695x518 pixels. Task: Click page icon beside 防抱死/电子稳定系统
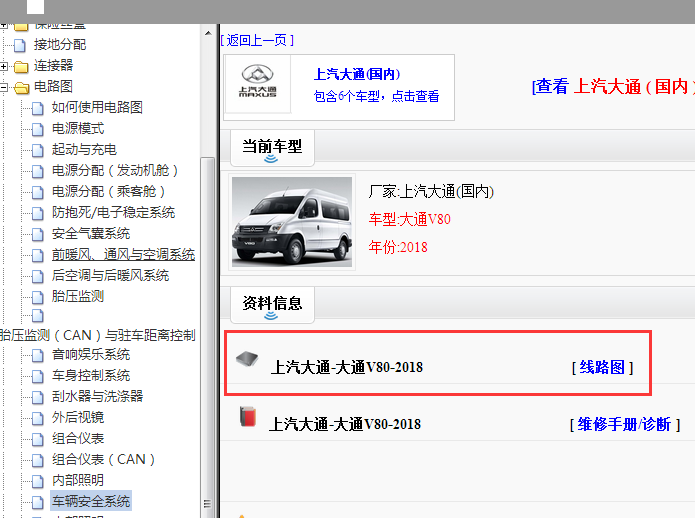click(x=38, y=213)
